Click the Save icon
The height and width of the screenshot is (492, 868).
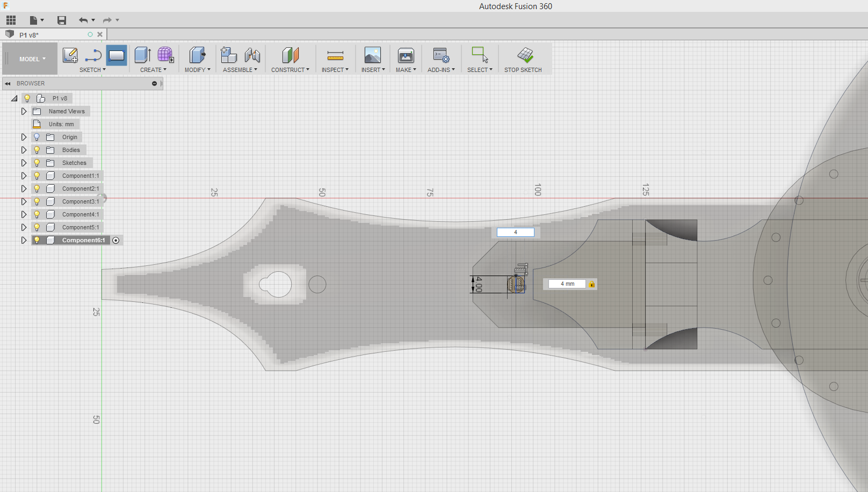62,20
